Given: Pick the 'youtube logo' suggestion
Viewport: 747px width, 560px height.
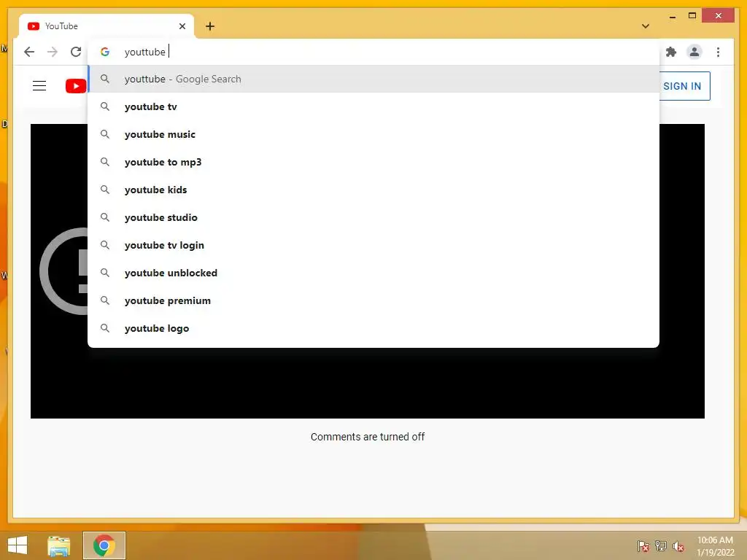Looking at the screenshot, I should [373, 328].
